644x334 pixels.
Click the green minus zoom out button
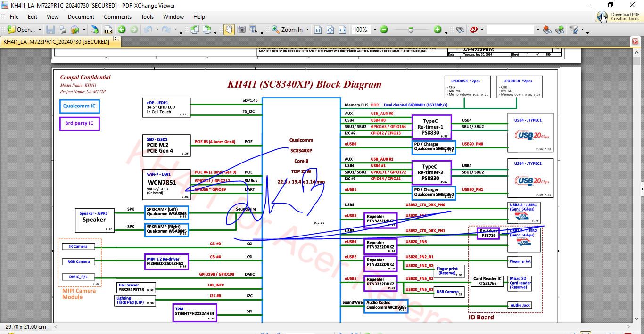[384, 29]
